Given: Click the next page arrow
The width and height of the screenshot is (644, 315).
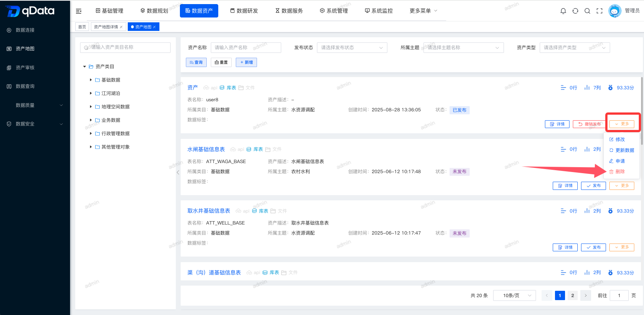Looking at the screenshot, I should [586, 296].
